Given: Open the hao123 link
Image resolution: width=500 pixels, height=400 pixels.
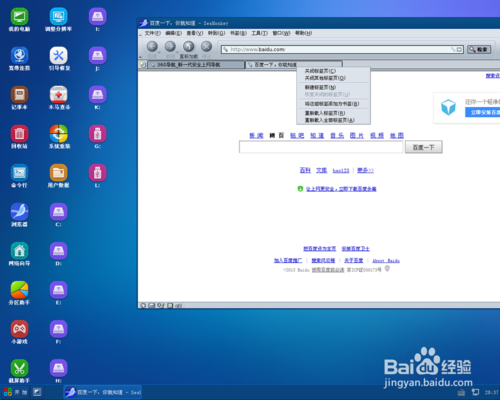Looking at the screenshot, I should point(341,171).
